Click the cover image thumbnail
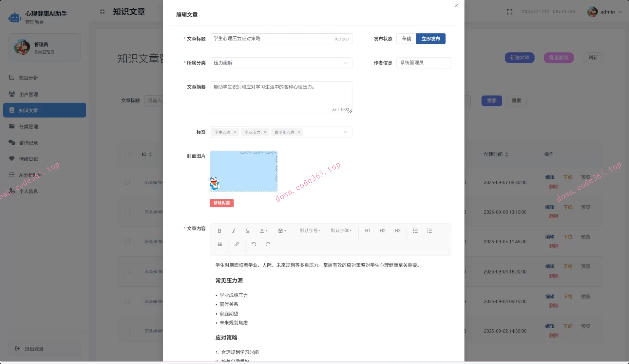Viewport: 629px width, 364px height. point(243,171)
